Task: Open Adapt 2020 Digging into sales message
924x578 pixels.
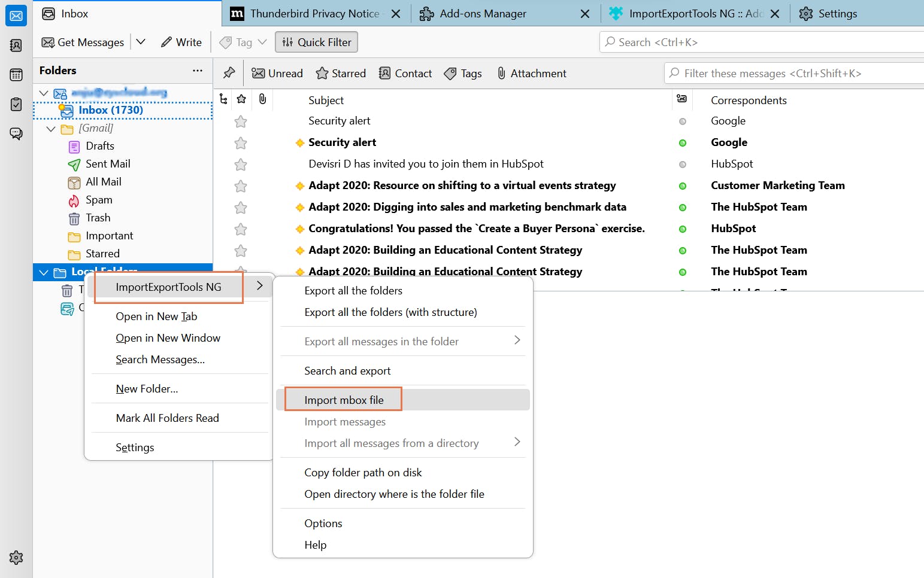Action: pos(467,207)
